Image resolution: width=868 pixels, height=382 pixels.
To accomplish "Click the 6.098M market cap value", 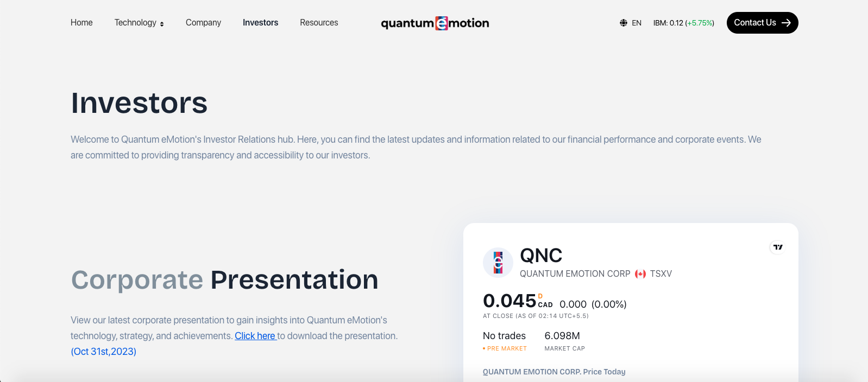I will click(562, 336).
